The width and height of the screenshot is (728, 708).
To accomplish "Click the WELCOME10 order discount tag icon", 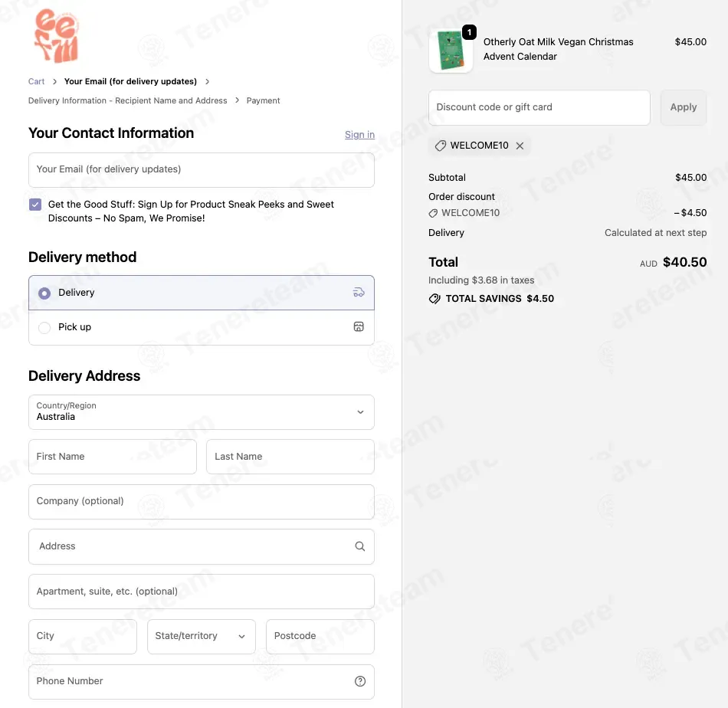I will (433, 213).
